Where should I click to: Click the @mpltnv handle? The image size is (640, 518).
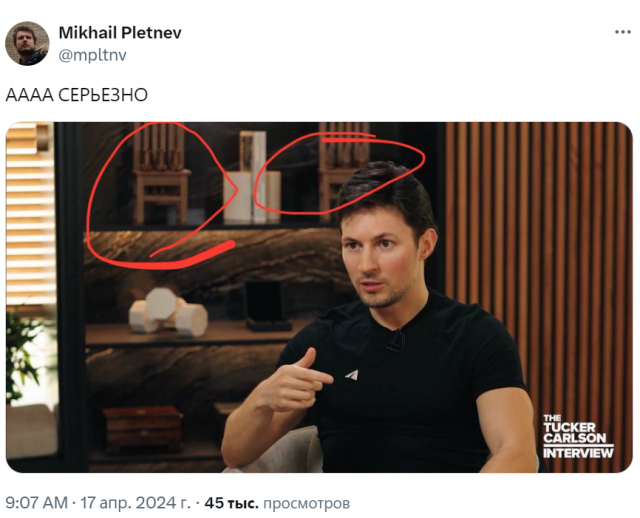tap(93, 55)
